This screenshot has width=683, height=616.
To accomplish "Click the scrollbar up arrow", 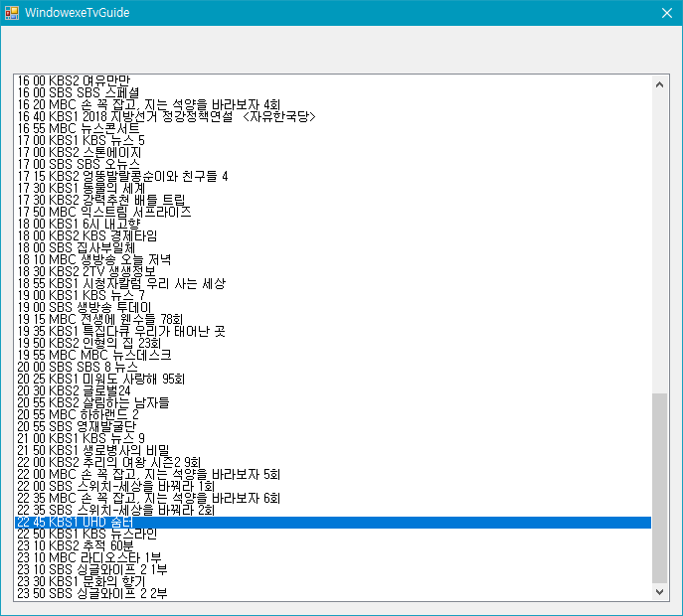I will pyautogui.click(x=659, y=84).
